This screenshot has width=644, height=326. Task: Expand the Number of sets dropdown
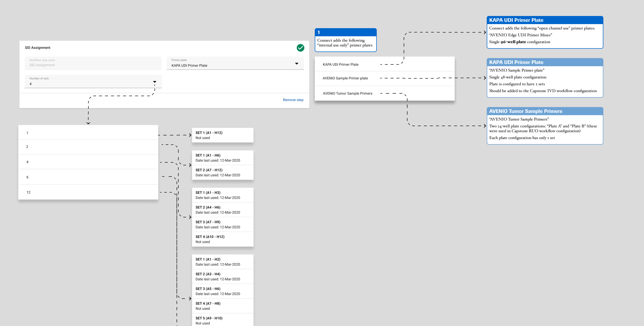pyautogui.click(x=155, y=82)
